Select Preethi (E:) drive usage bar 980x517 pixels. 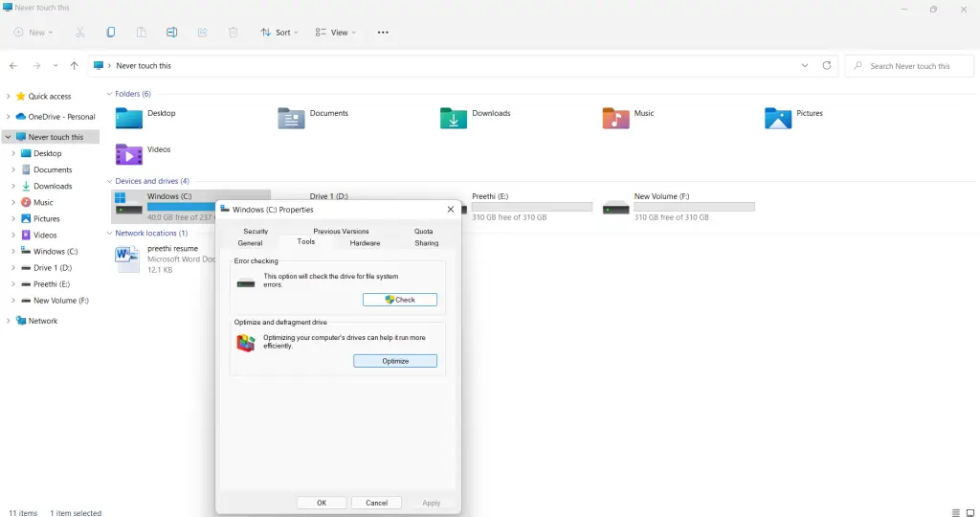tap(532, 207)
